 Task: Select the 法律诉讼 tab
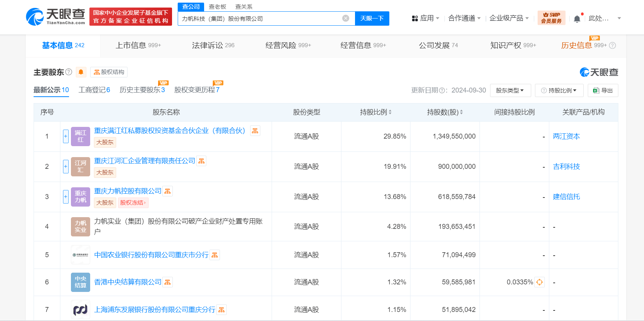coord(213,45)
